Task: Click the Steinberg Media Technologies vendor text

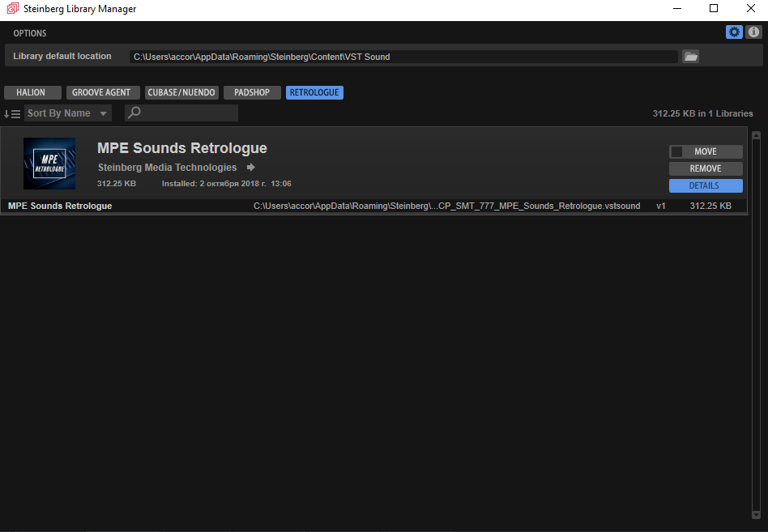Action: tap(167, 168)
